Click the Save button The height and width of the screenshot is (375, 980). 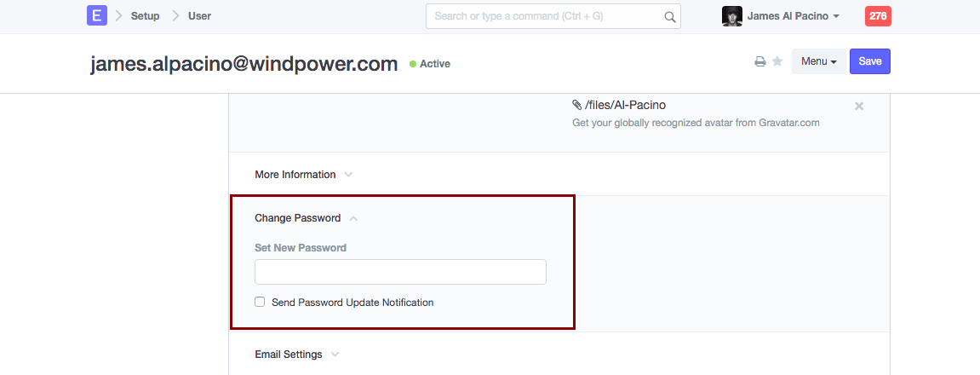pos(869,61)
